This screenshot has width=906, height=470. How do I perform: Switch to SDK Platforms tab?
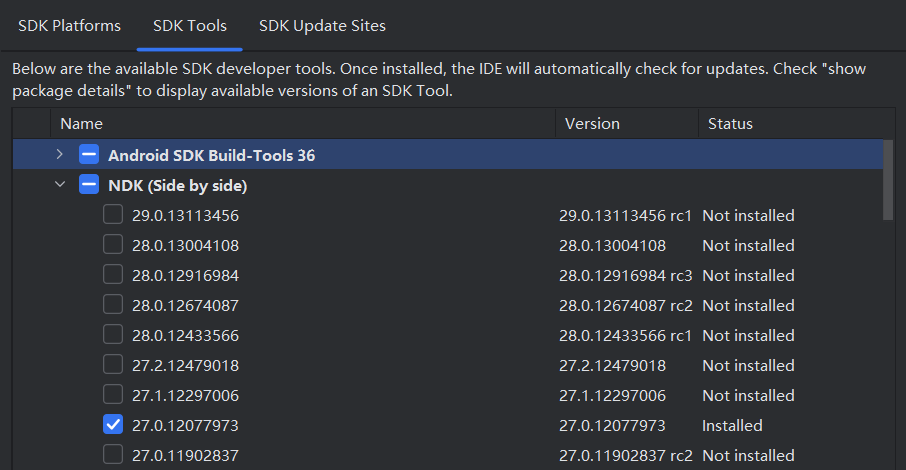coord(69,26)
